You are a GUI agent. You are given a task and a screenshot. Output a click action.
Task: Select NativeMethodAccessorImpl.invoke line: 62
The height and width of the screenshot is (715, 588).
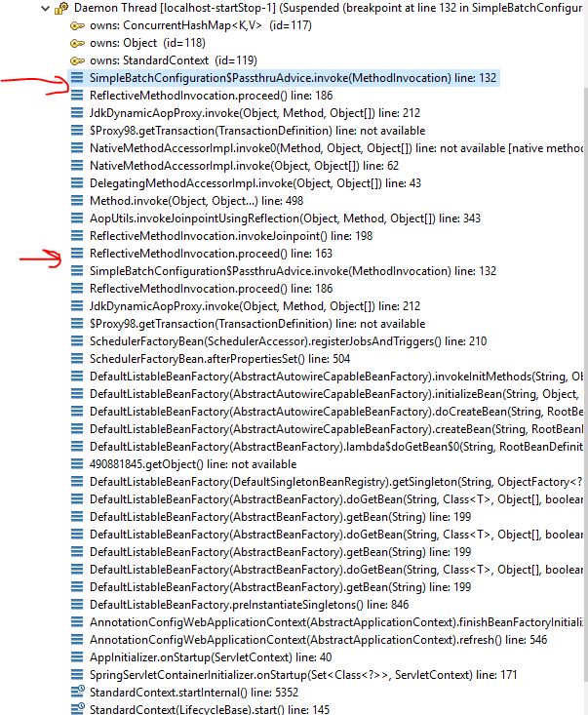click(244, 166)
